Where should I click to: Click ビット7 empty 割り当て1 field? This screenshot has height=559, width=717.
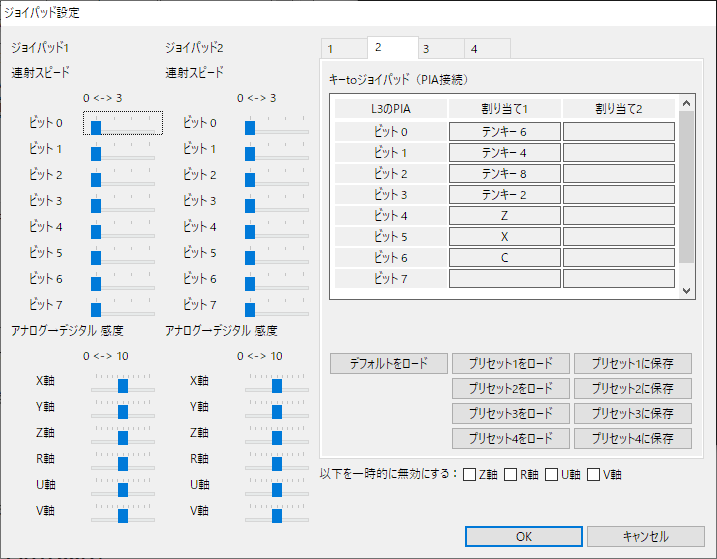tap(504, 279)
